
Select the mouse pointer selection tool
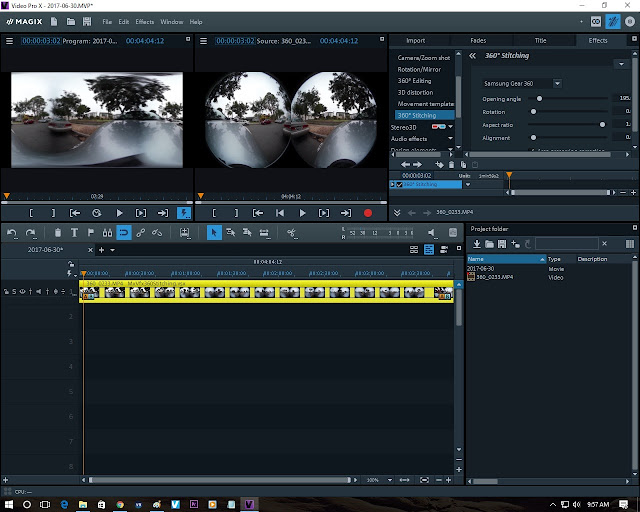pos(214,232)
